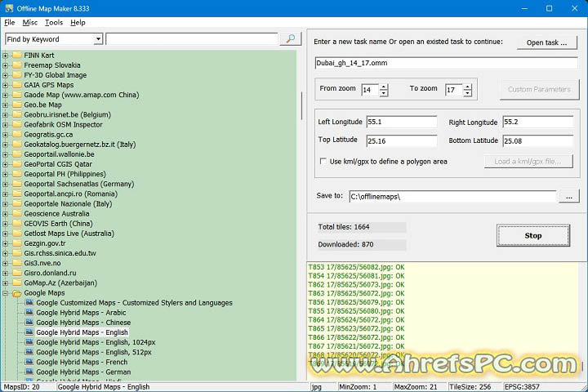The image size is (588, 392).
Task: Expand the Geoportale Nazionale (Italy) node
Action: click(5, 203)
